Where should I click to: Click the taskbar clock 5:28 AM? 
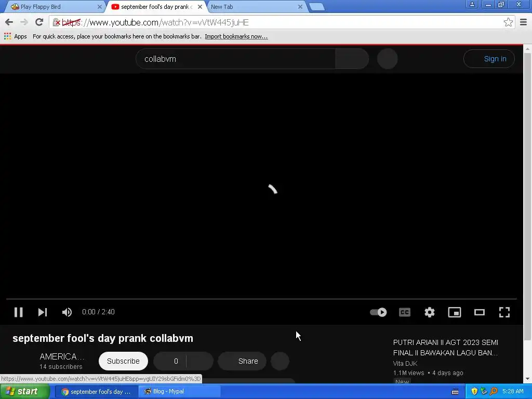point(513,392)
